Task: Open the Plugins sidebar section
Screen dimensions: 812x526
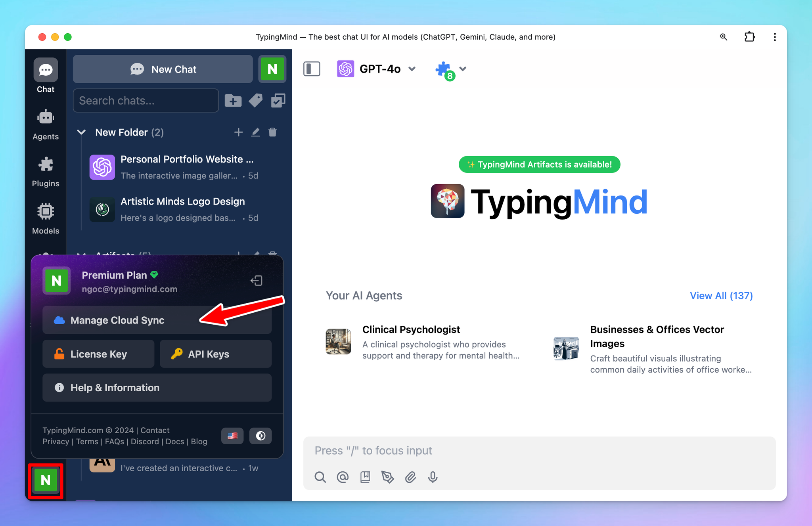Action: pos(46,172)
